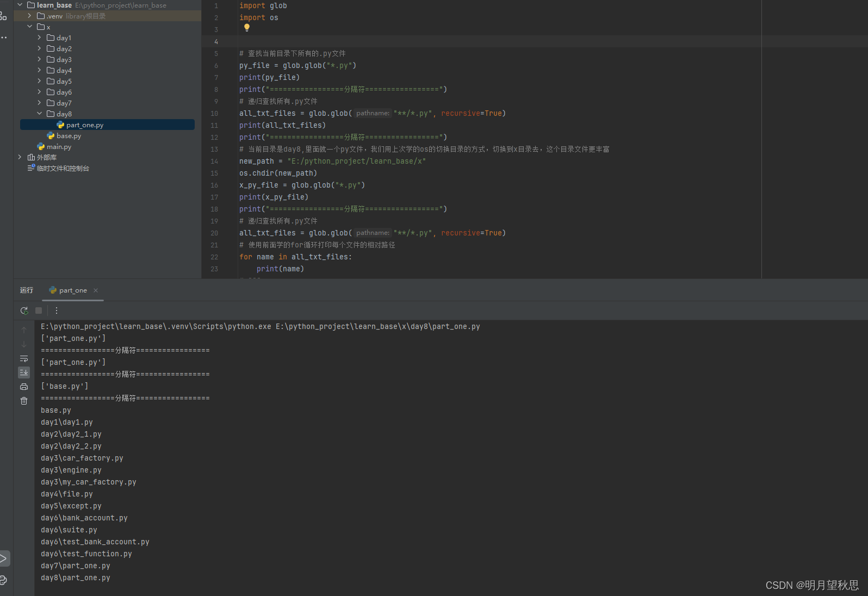Select main.py in project tree
The height and width of the screenshot is (596, 868).
click(59, 147)
